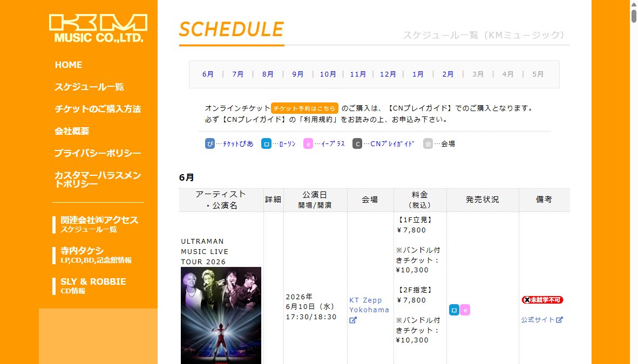Click the e+ pink legend icon
The image size is (638, 364).
[308, 143]
